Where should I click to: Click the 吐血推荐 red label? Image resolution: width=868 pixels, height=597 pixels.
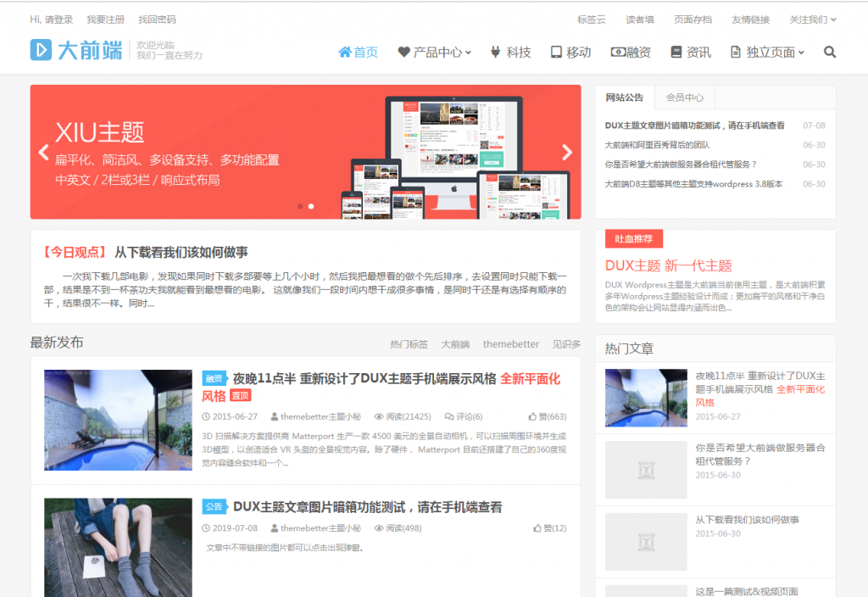point(634,238)
